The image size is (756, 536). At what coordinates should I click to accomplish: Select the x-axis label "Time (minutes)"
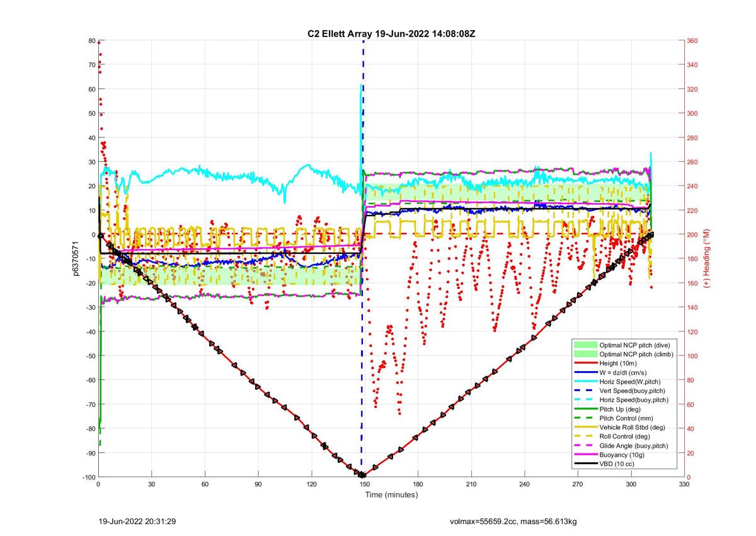tap(391, 495)
